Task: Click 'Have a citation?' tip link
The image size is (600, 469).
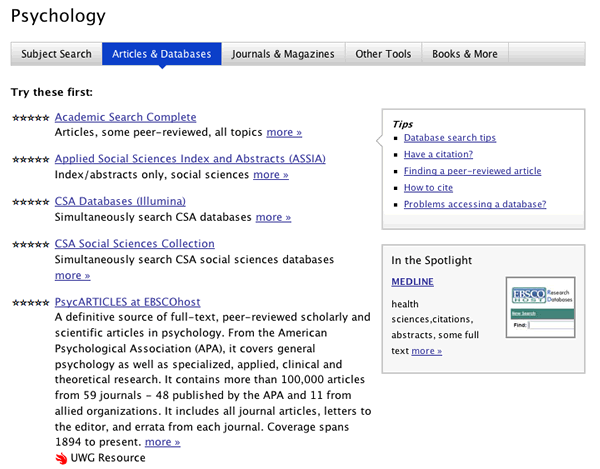Action: [439, 154]
